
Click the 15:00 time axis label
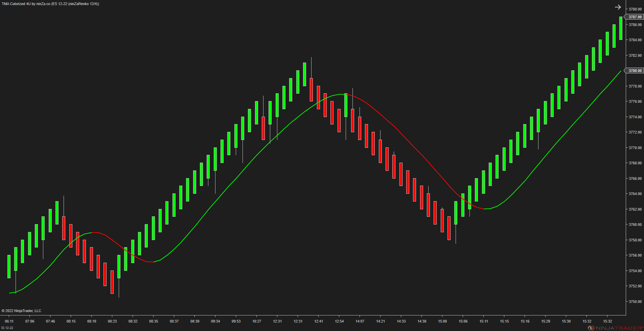442,321
